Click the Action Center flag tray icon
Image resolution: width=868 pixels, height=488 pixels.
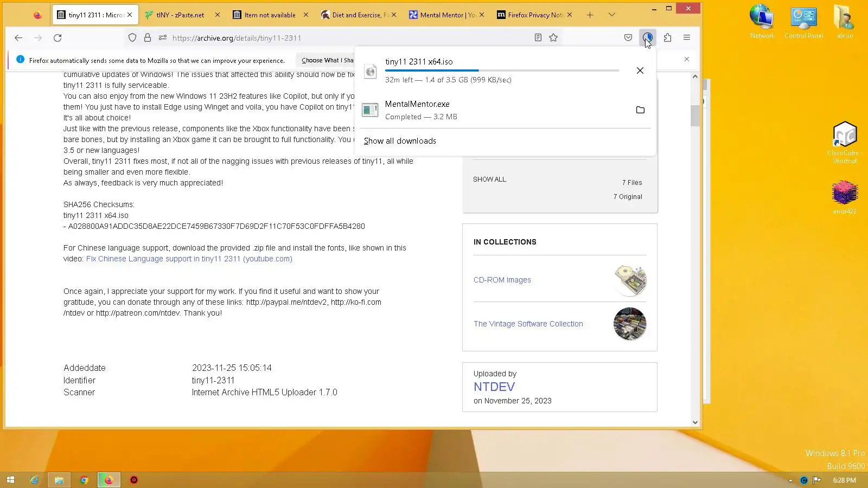(816, 480)
